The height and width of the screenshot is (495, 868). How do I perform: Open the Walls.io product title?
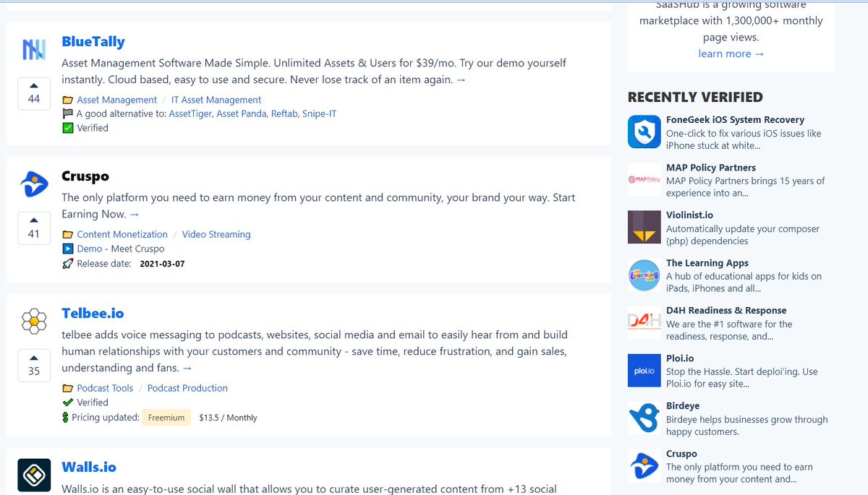click(x=89, y=467)
